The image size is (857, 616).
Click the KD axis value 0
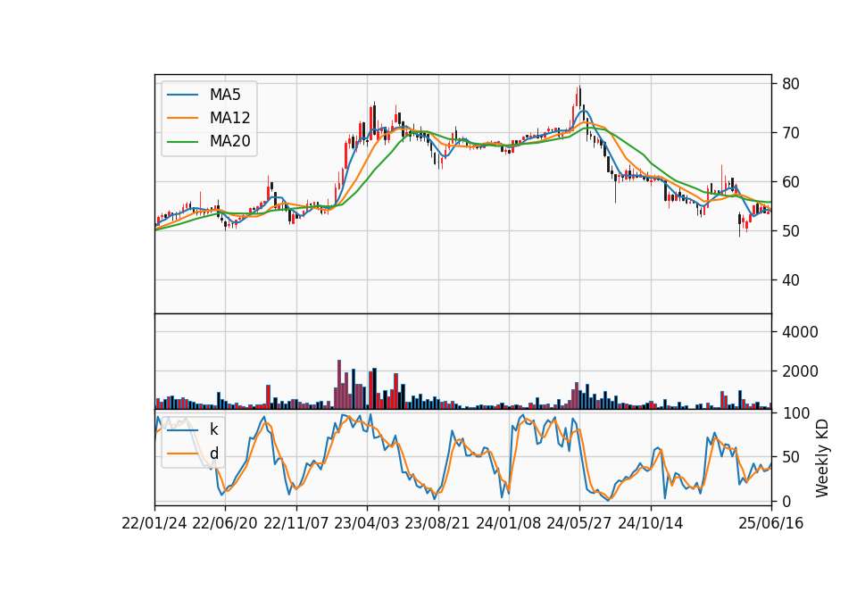tap(786, 501)
